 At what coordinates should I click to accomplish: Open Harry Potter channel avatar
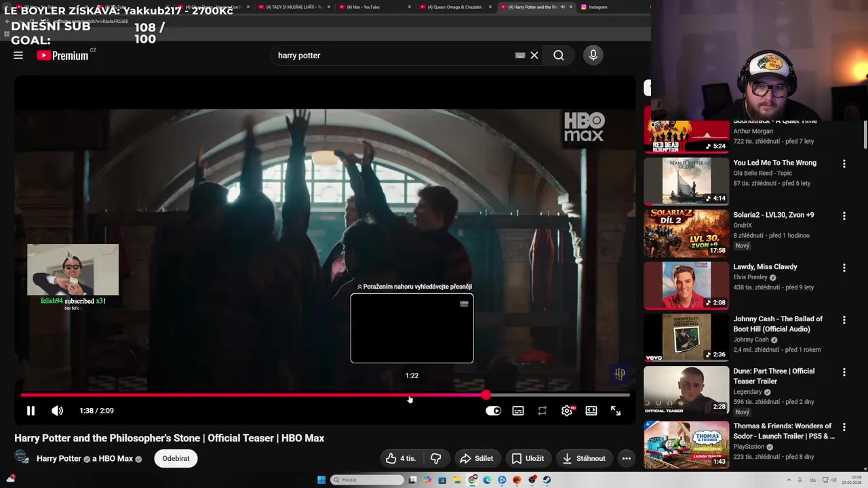22,458
